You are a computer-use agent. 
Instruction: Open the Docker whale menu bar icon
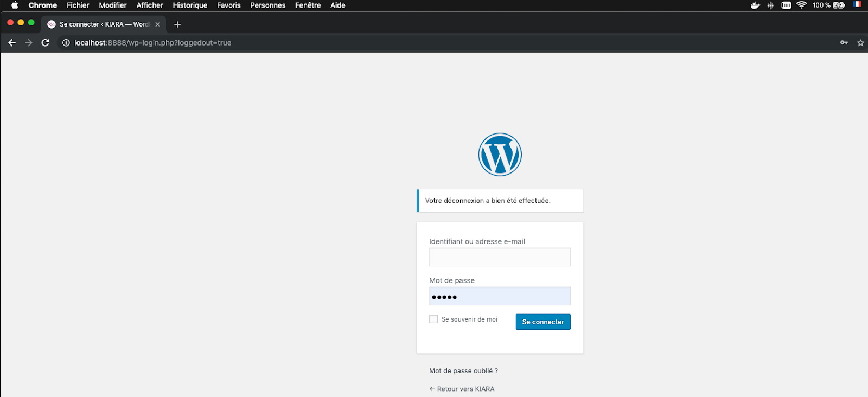[x=755, y=5]
